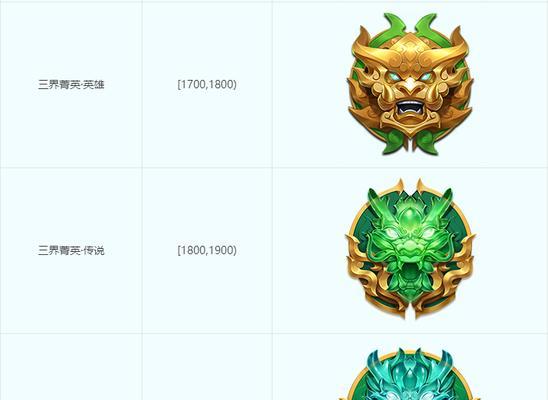Click the cyan dragon's spiky crest
This screenshot has height=400, width=548.
click(410, 362)
